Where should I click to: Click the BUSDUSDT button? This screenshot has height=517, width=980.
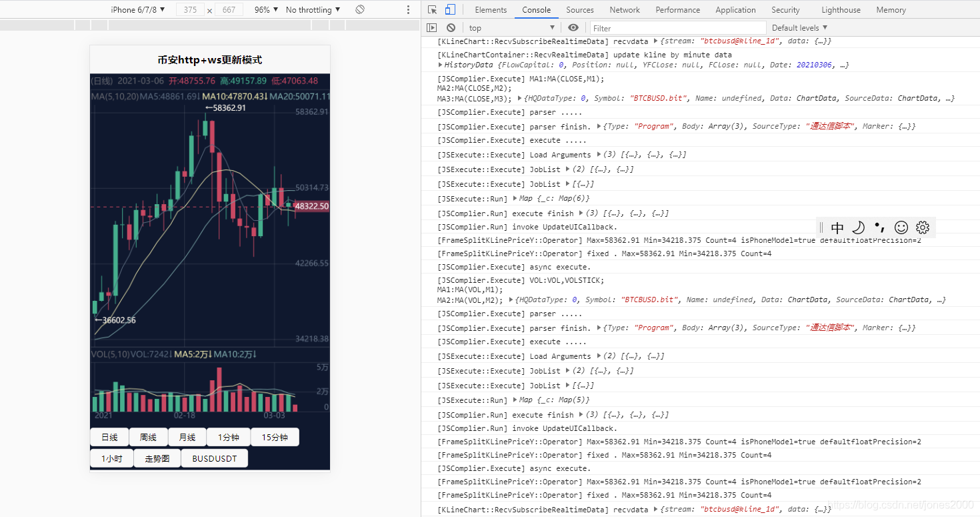click(215, 458)
